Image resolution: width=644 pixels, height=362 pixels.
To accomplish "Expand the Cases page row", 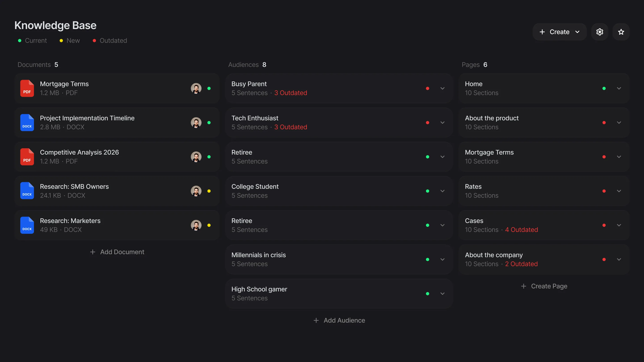I will tap(619, 225).
